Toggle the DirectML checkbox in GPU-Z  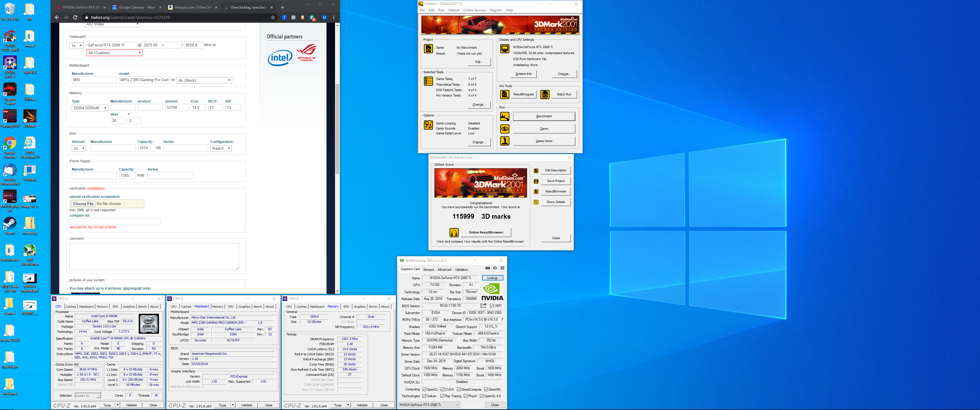(x=486, y=389)
